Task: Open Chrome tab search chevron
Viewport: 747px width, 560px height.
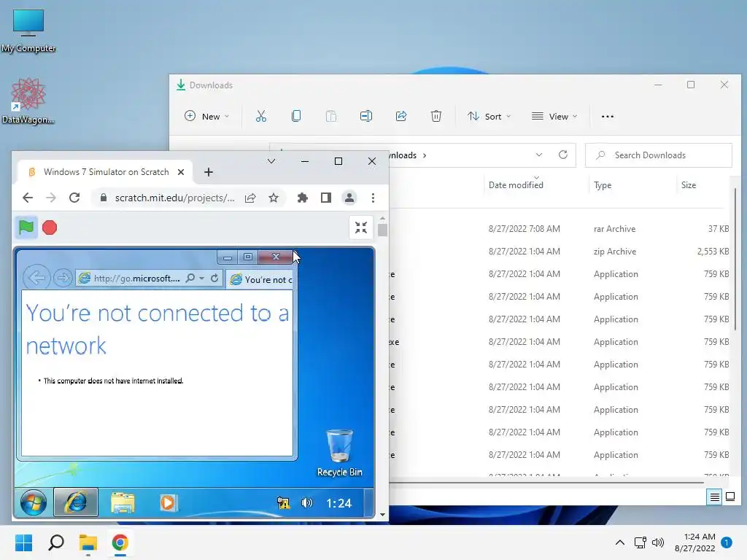Action: [271, 161]
